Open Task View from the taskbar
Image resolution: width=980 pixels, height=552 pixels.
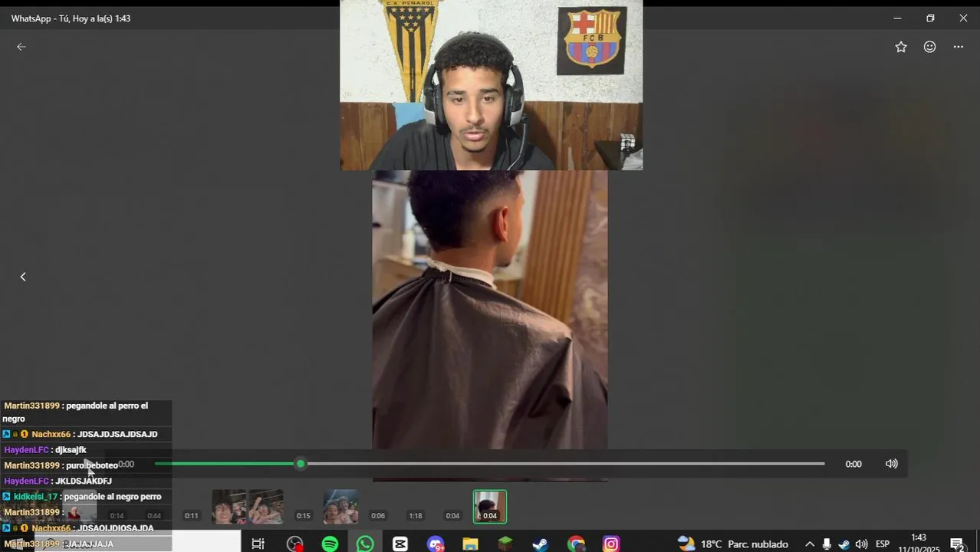[x=258, y=544]
